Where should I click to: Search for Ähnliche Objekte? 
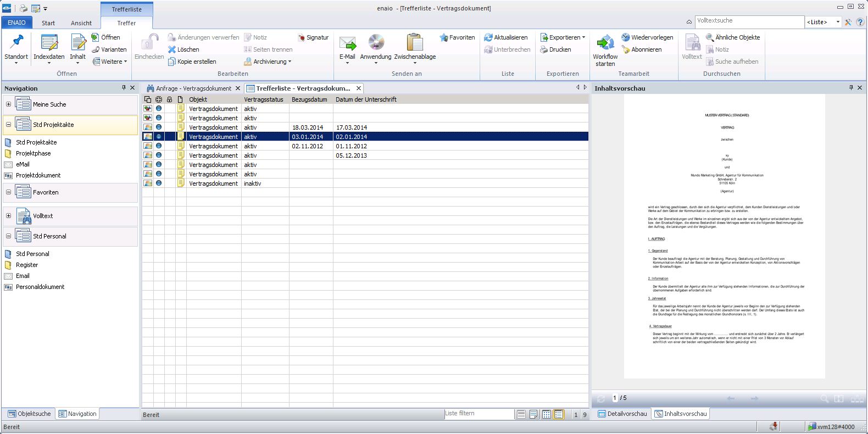point(733,37)
